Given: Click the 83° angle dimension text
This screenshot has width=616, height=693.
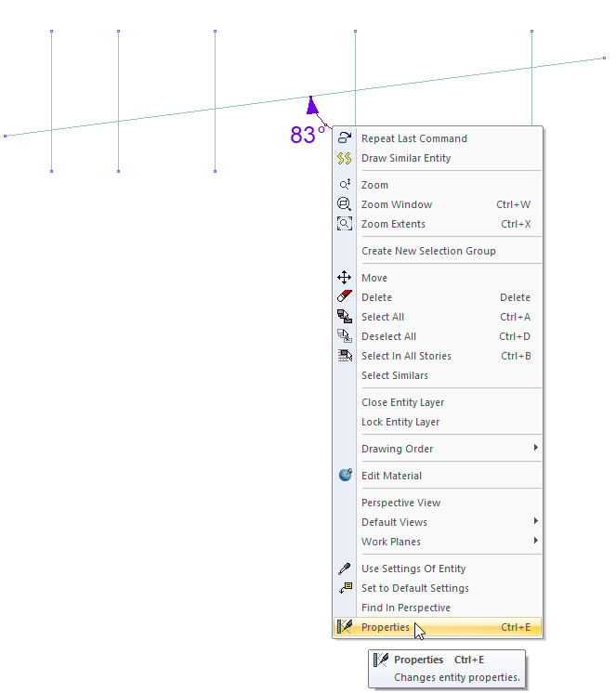Looking at the screenshot, I should pos(308,135).
